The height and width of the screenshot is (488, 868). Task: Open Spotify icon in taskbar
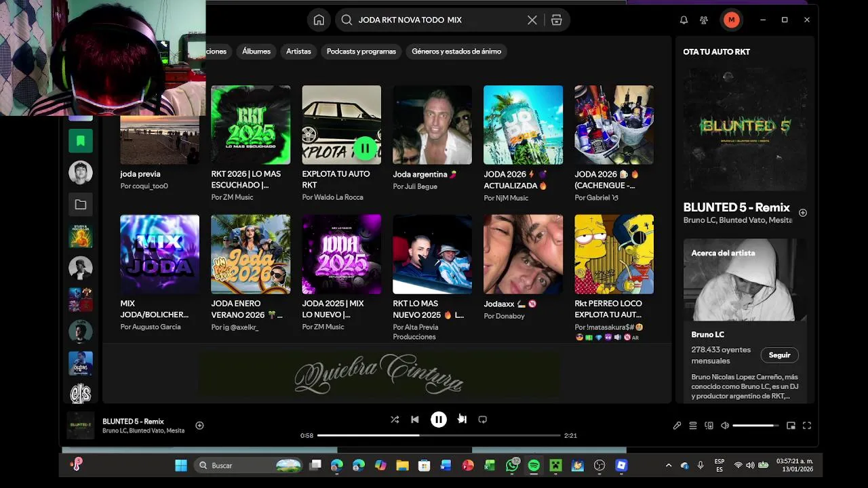534,466
